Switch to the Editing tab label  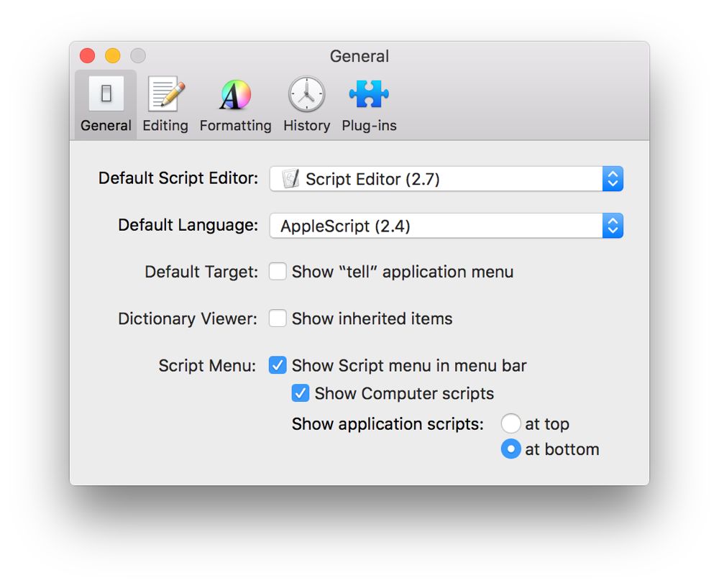click(x=165, y=126)
